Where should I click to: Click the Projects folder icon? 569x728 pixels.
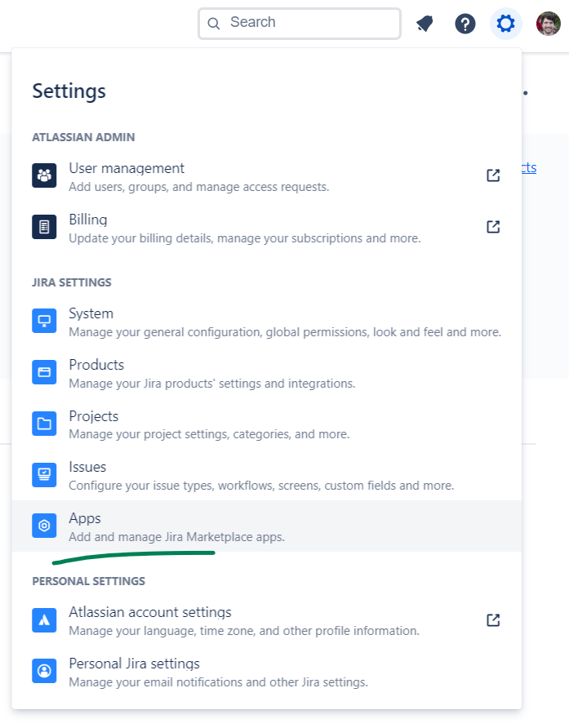(44, 424)
